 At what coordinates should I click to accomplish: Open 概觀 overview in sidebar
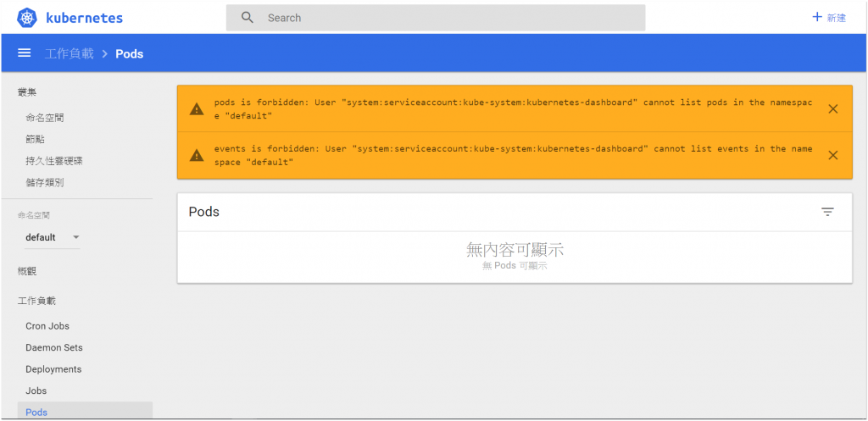27,272
